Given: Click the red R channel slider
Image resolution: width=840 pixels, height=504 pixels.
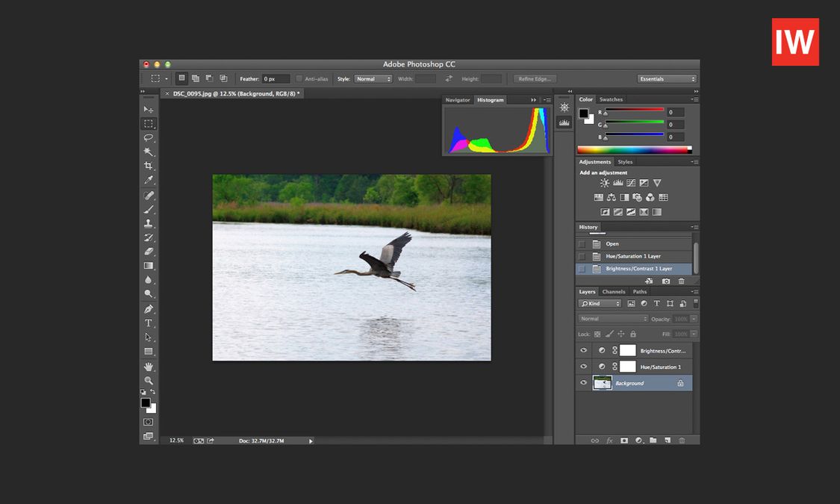Looking at the screenshot, I should [x=634, y=111].
